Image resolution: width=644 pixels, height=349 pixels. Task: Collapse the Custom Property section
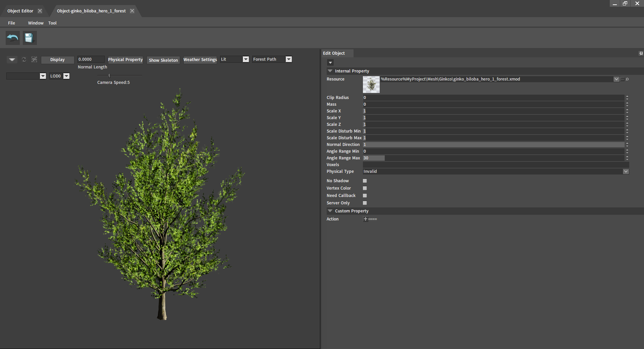point(330,211)
